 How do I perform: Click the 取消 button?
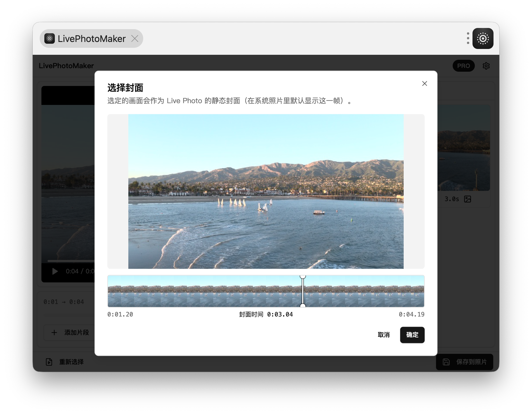pos(384,335)
